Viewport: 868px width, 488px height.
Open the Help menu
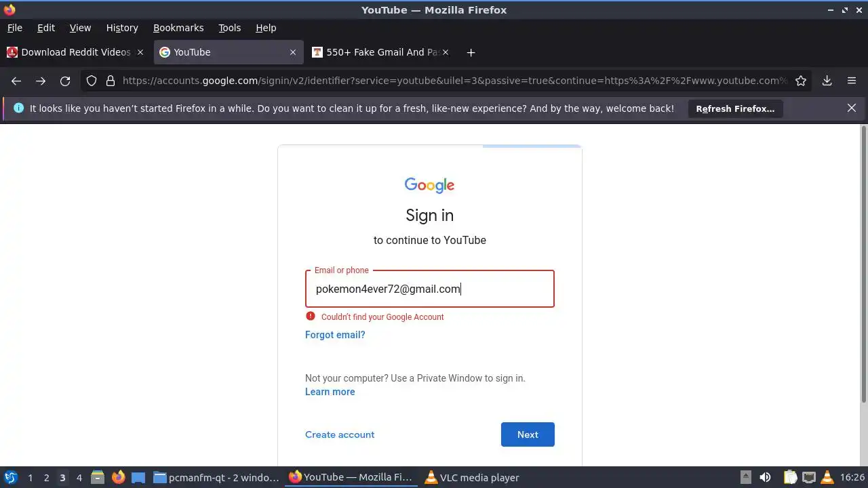[266, 28]
